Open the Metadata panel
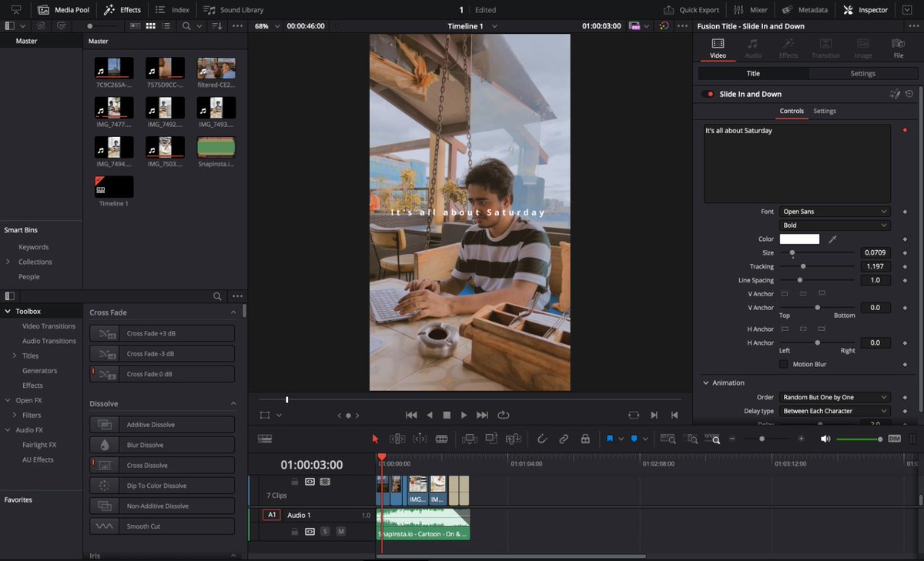The width and height of the screenshot is (924, 561). pyautogui.click(x=805, y=10)
